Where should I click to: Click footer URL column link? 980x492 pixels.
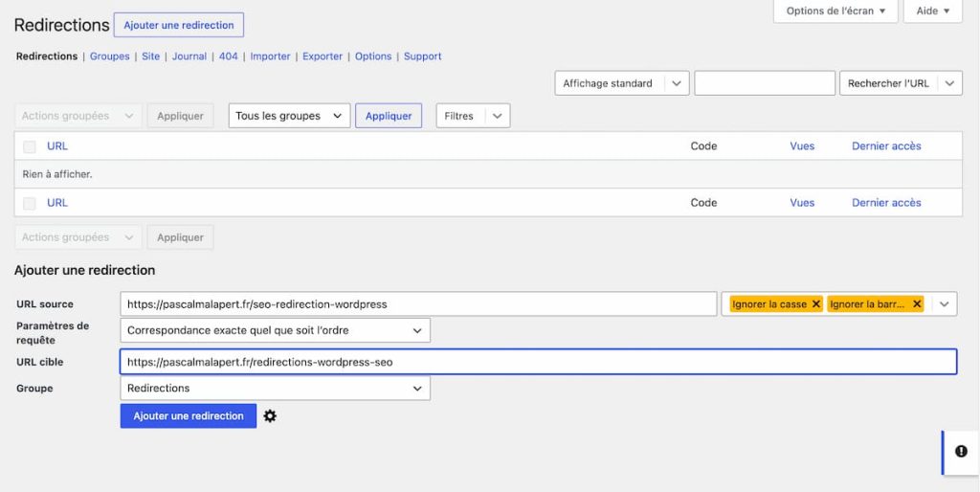(x=56, y=203)
